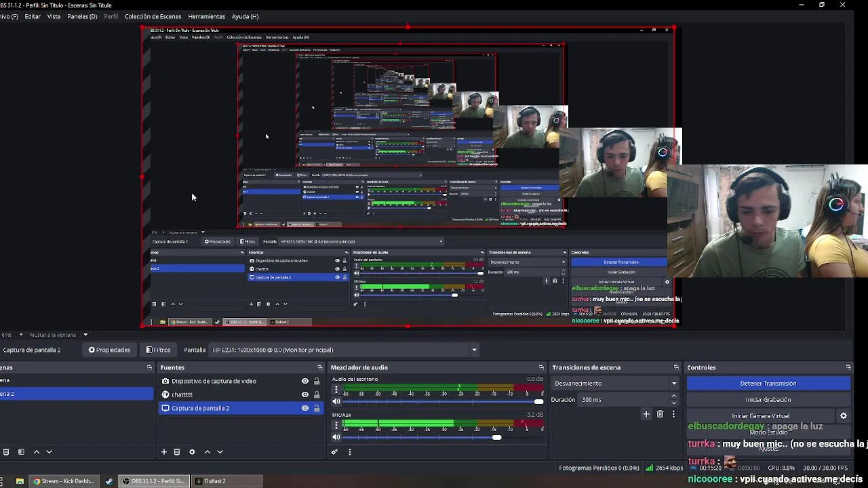Click Iniciar Grabación
The image size is (868, 488).
pos(768,400)
